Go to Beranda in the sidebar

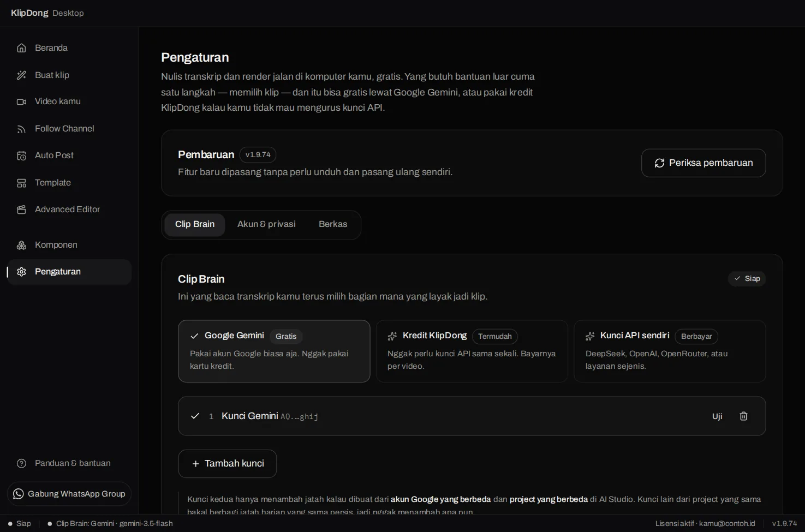click(69, 48)
